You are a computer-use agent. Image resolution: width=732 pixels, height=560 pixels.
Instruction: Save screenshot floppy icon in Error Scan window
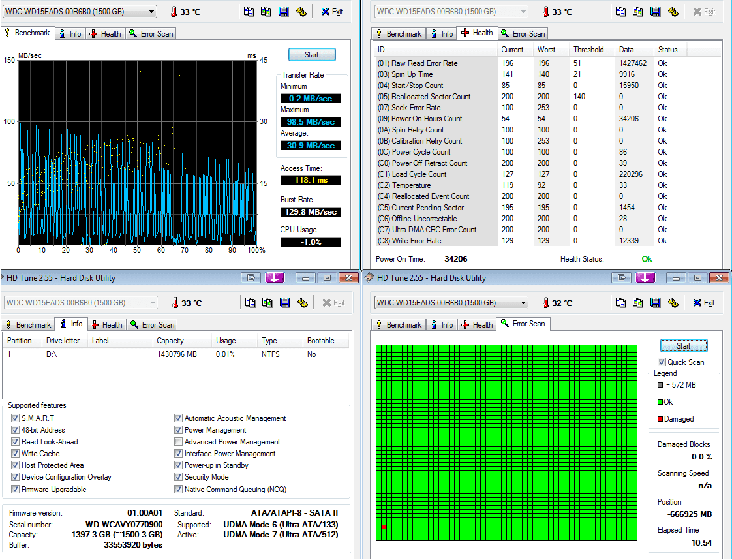(x=656, y=303)
